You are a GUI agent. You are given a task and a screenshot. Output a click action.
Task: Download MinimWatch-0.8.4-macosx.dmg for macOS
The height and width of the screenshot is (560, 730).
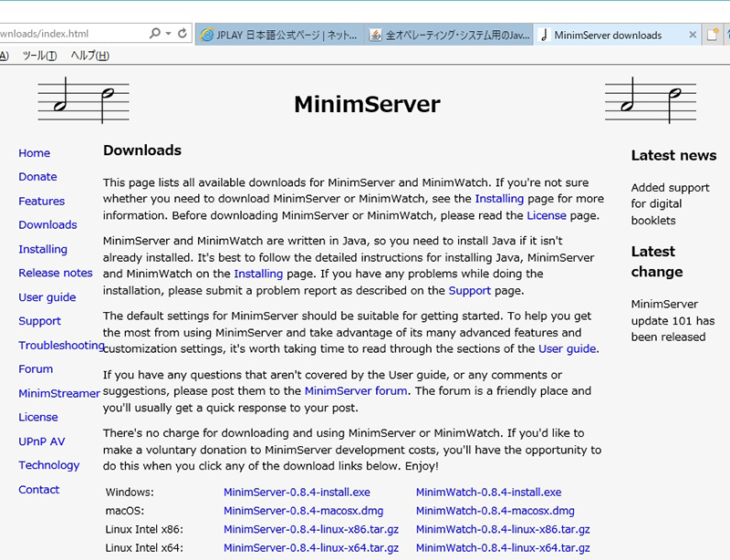click(495, 511)
